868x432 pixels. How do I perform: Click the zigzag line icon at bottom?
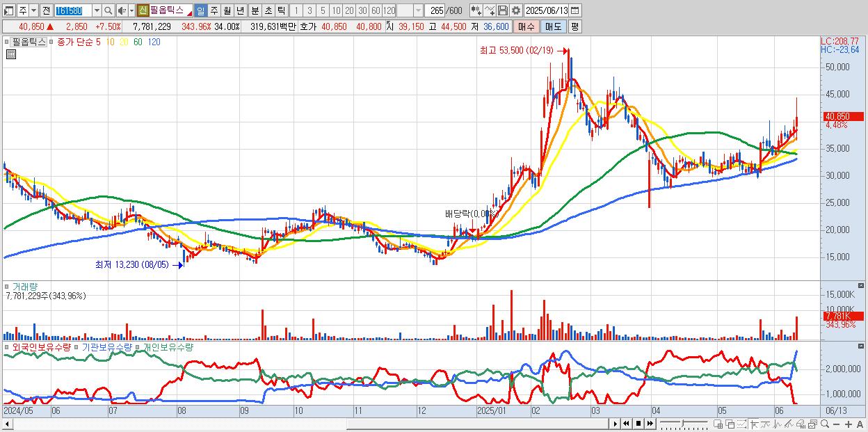coord(778,424)
